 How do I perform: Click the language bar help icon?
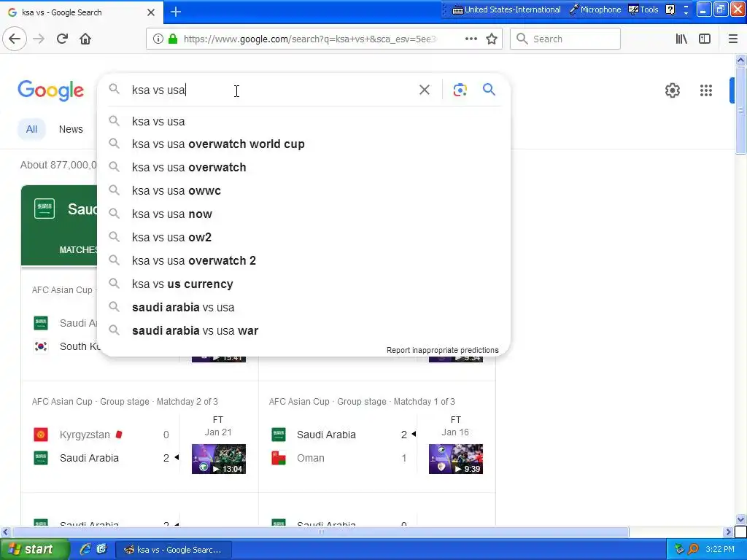coord(670,9)
